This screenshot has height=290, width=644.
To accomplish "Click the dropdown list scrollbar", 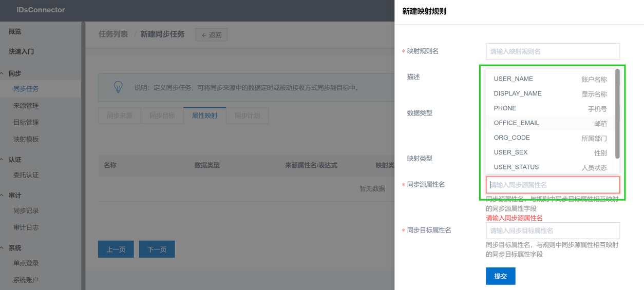I will click(617, 114).
